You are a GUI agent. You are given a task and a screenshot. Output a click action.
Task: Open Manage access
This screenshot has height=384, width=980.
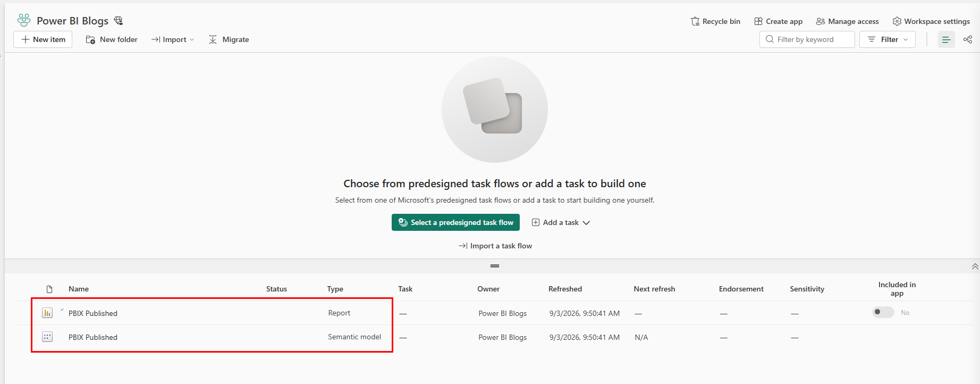pyautogui.click(x=848, y=21)
